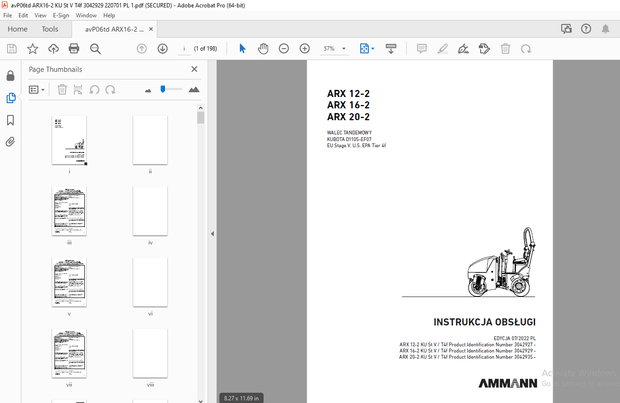Select page vii thumbnail
Viewport: 620px width, 403px height.
click(69, 353)
